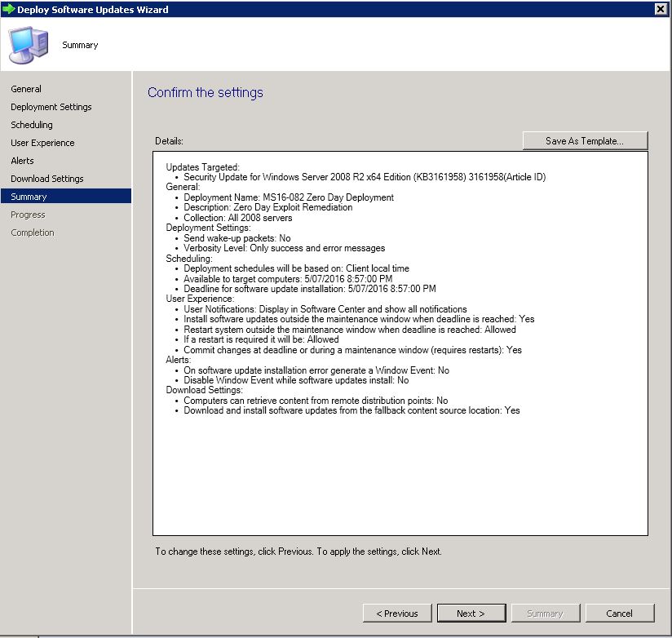Click the Details label above the box
This screenshot has height=638, width=672.
point(170,141)
